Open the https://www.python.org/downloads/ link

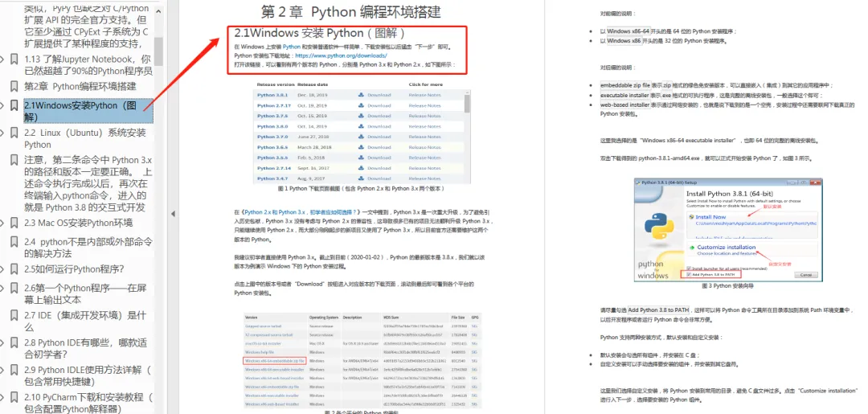(x=341, y=55)
